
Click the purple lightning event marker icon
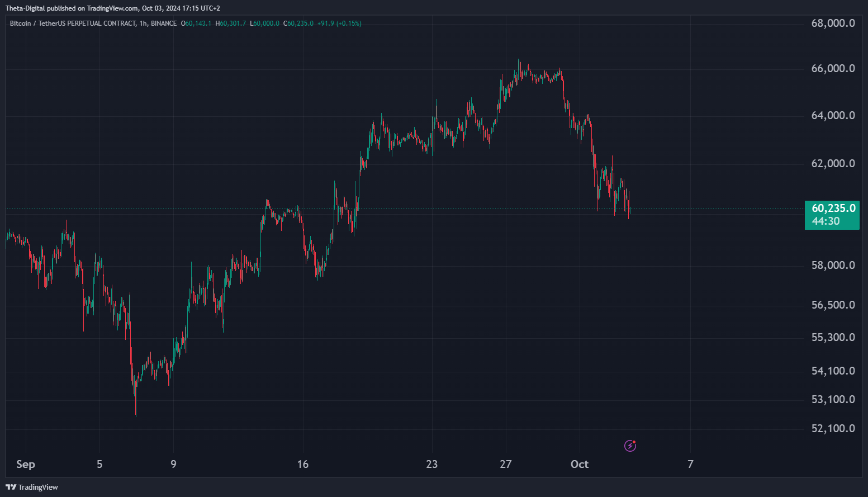(x=630, y=446)
